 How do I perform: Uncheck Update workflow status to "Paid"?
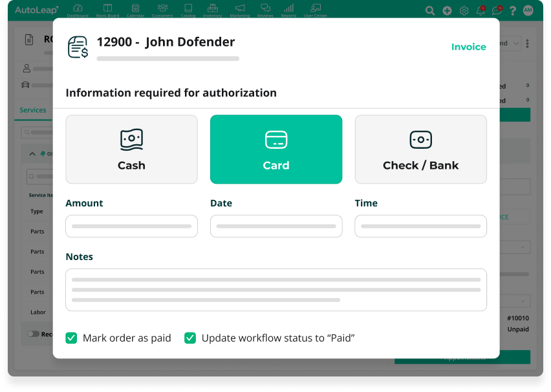[190, 338]
